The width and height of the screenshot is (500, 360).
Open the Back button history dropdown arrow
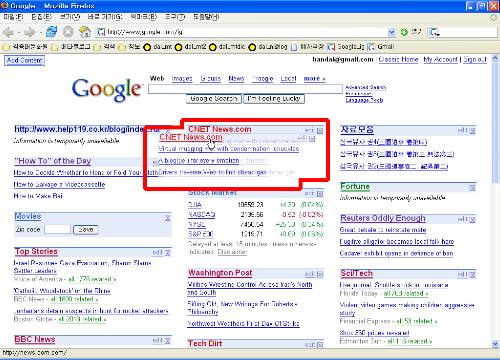(x=19, y=32)
